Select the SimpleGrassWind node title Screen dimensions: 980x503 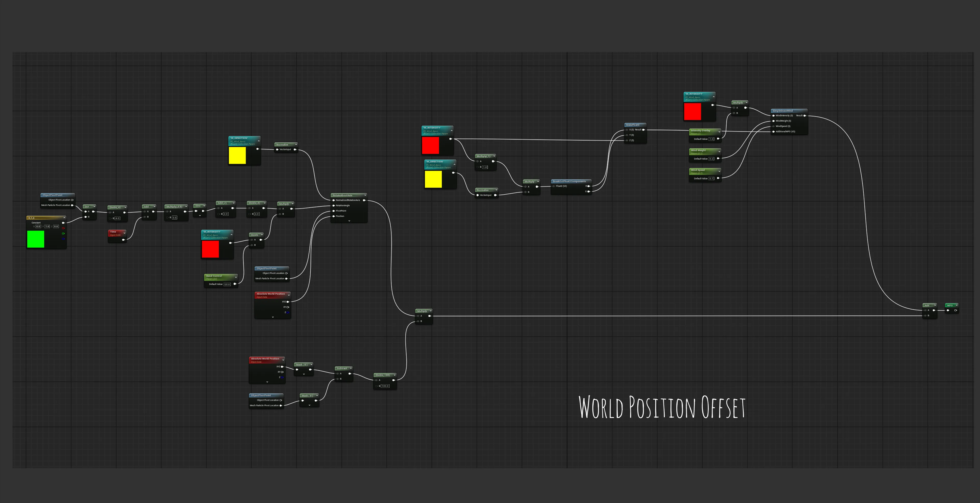coord(782,111)
